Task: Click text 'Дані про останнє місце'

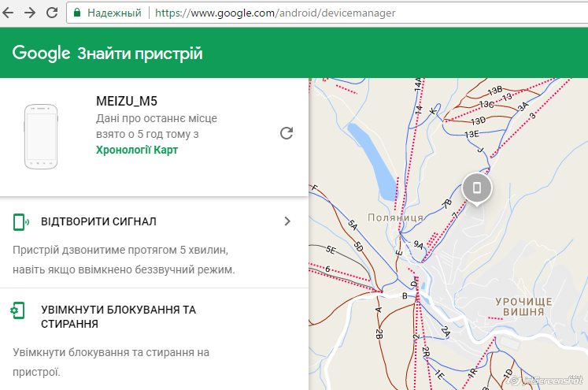Action: coord(157,118)
